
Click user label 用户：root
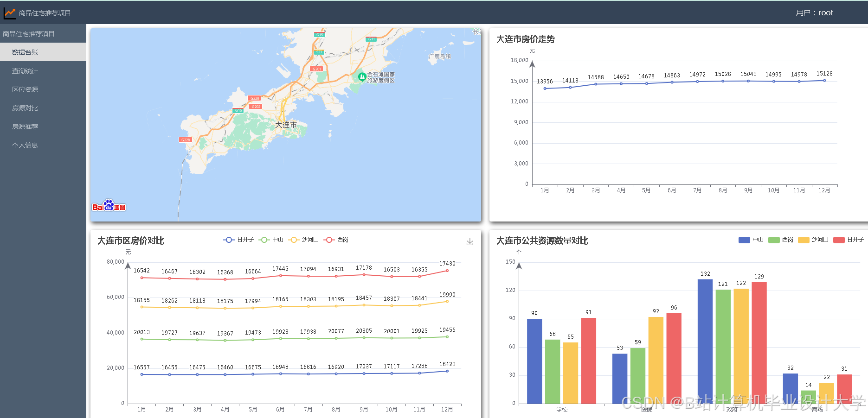click(814, 13)
